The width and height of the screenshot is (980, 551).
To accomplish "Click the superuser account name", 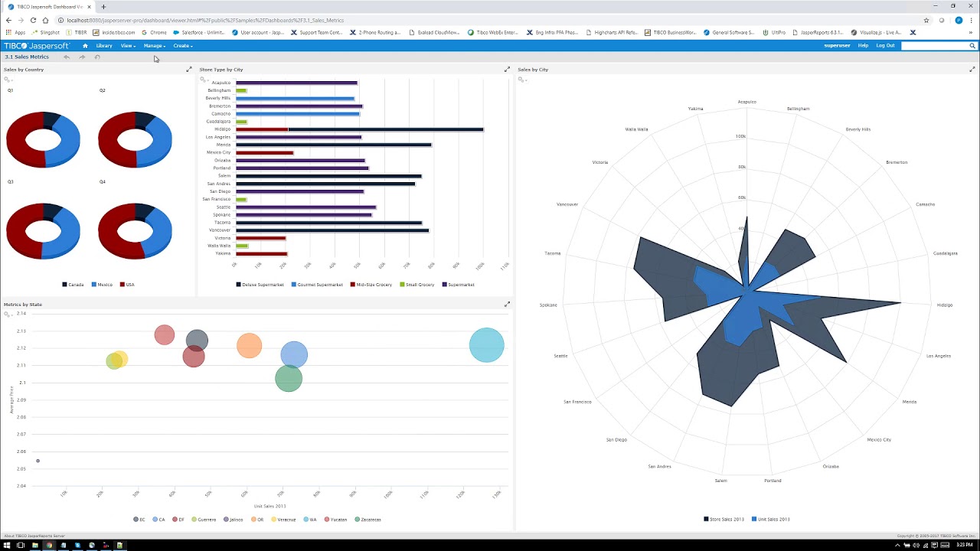I will pos(837,46).
